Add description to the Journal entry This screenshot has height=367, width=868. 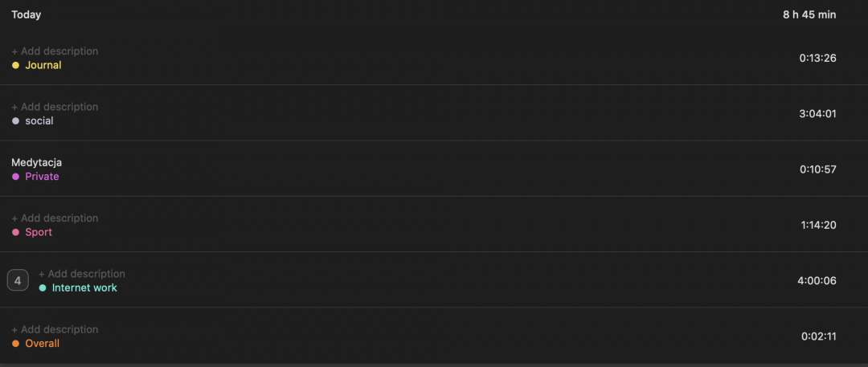click(55, 51)
